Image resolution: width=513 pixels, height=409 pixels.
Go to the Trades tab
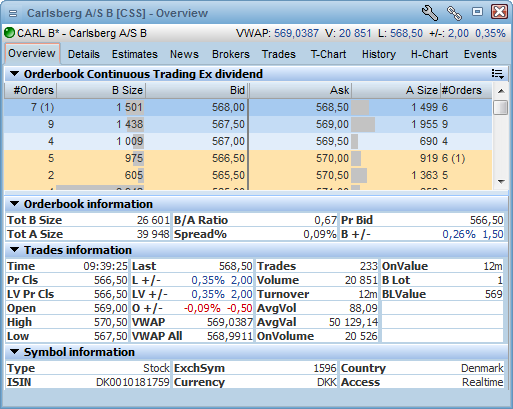point(279,54)
